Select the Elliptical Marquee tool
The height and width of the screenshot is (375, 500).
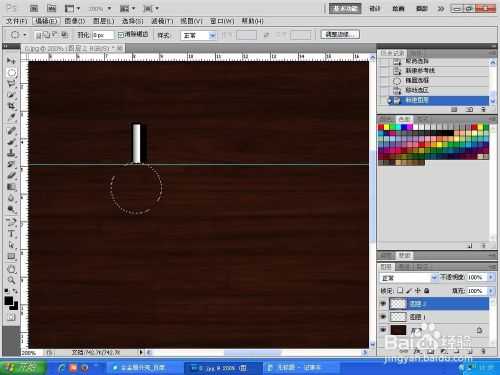tap(11, 72)
